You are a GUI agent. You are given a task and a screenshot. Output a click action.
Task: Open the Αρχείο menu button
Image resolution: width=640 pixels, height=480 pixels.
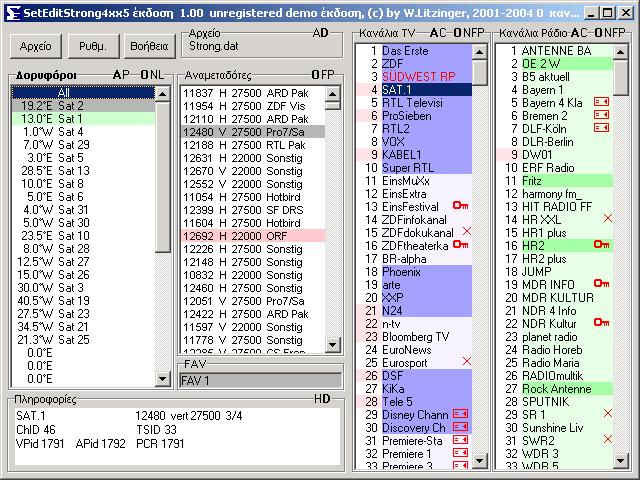point(36,46)
